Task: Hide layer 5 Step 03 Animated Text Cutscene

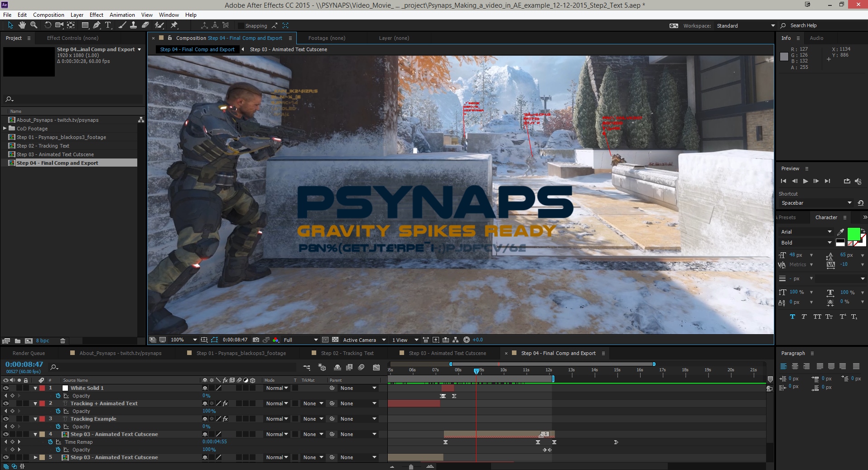Action: [x=6, y=457]
